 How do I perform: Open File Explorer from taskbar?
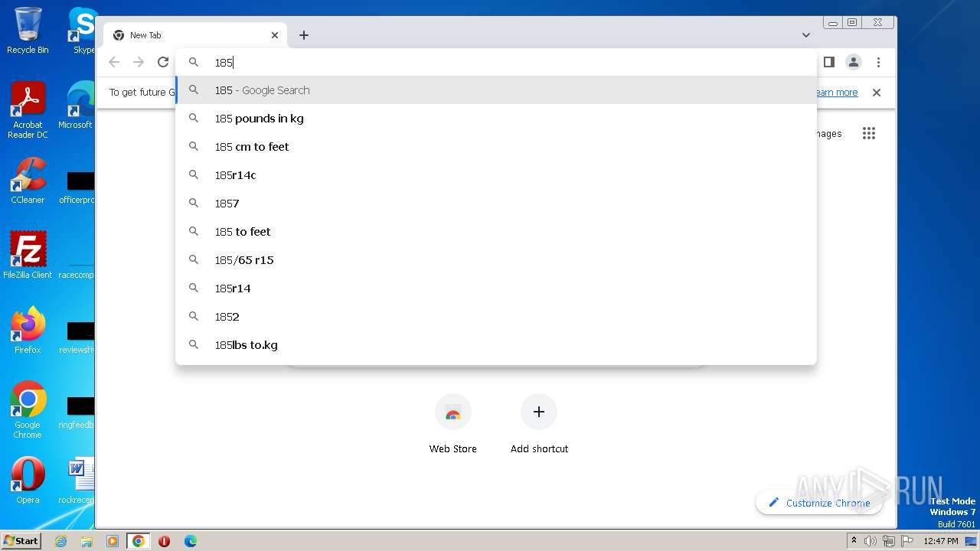point(87,541)
